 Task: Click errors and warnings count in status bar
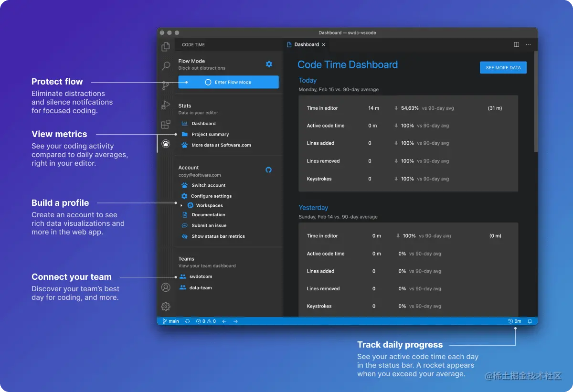[x=206, y=321]
